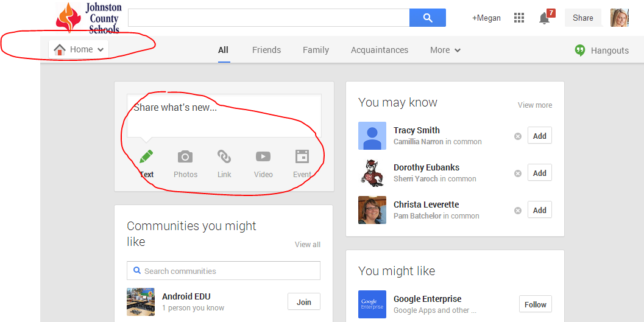Image resolution: width=644 pixels, height=322 pixels.
Task: Open the Google apps grid icon
Action: click(x=519, y=18)
